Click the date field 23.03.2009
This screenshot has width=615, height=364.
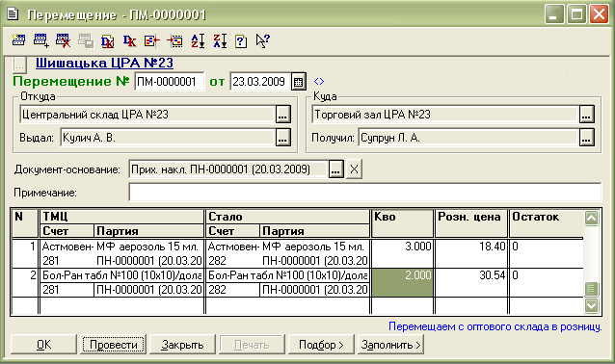pyautogui.click(x=260, y=82)
